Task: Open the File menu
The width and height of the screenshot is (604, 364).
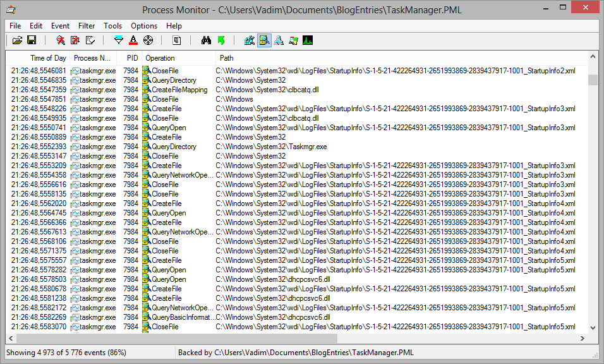Action: pyautogui.click(x=15, y=26)
